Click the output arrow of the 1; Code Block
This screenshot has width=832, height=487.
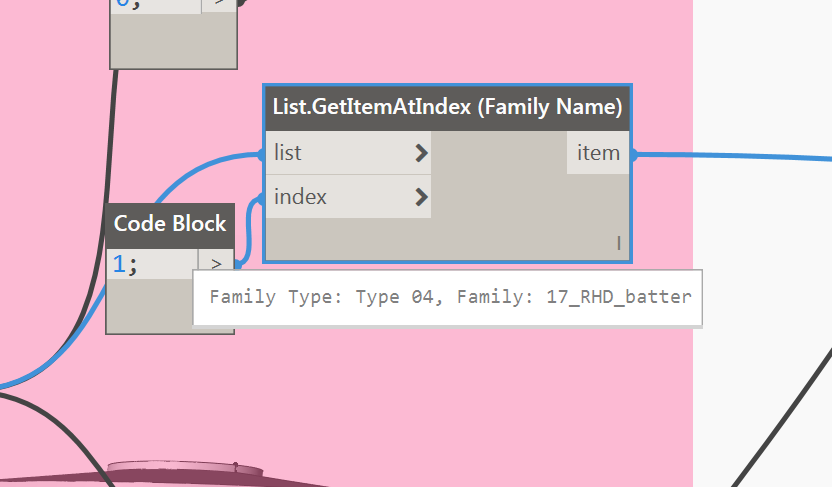pos(216,263)
